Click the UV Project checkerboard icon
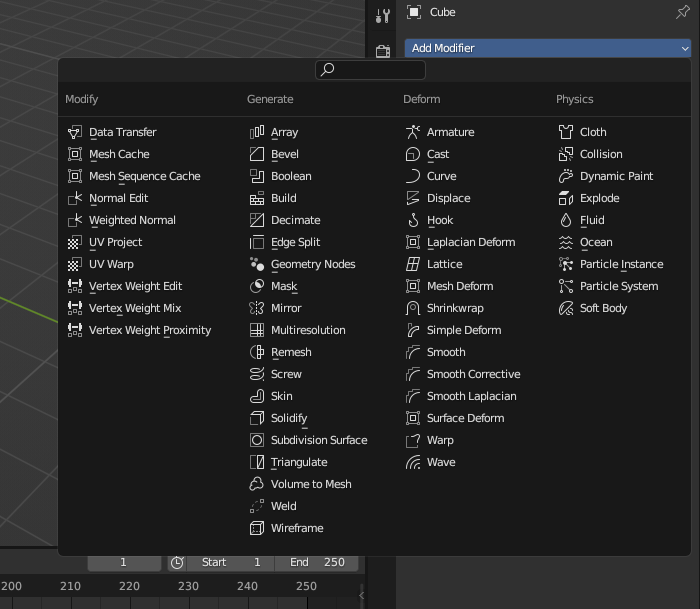Image resolution: width=700 pixels, height=609 pixels. (75, 242)
